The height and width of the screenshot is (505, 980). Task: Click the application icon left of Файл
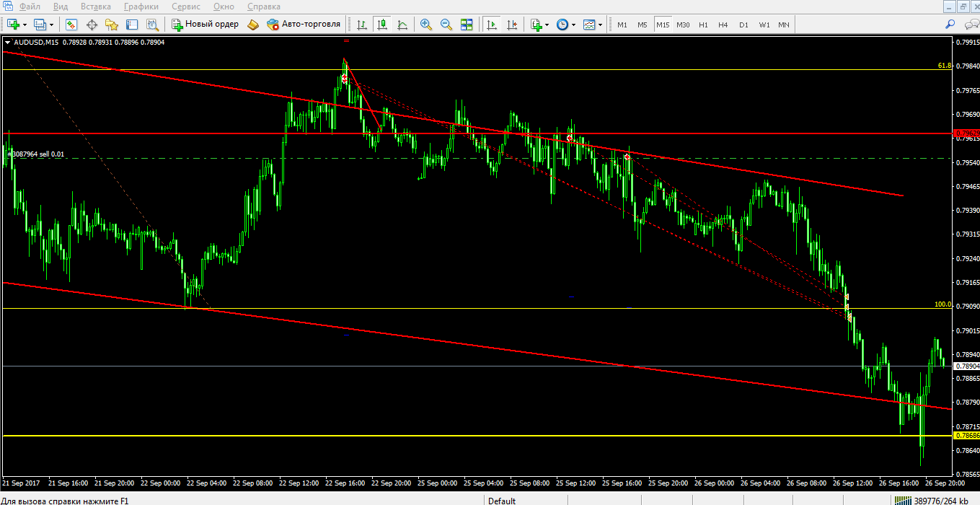coord(7,6)
